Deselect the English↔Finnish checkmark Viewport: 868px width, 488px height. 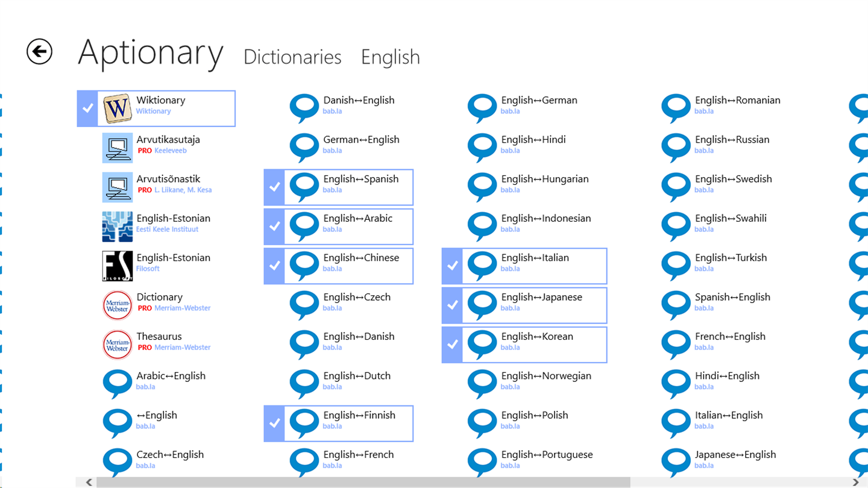tap(275, 424)
